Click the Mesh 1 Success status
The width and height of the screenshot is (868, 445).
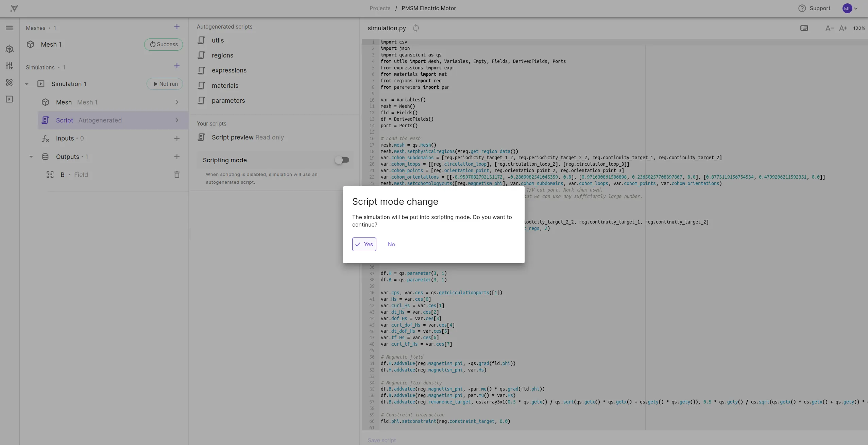pyautogui.click(x=164, y=45)
